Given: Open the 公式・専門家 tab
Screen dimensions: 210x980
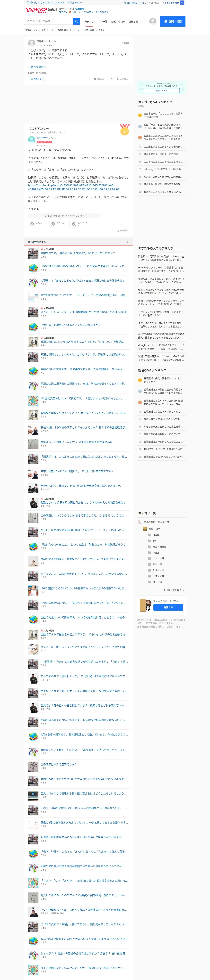Looking at the screenshot, I should [118, 22].
